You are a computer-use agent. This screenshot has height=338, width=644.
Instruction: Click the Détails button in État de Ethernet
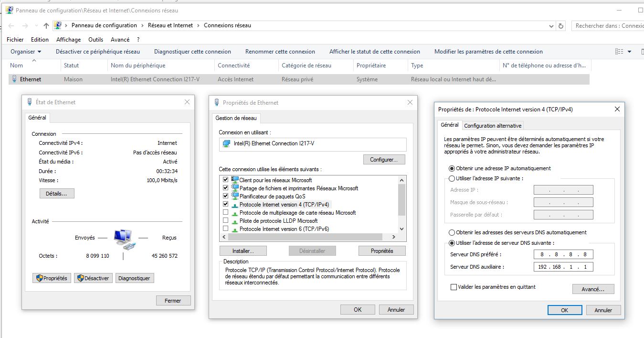point(56,193)
